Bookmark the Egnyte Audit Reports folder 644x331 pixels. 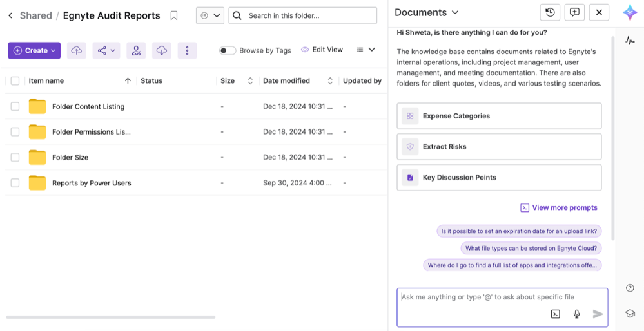tap(174, 15)
